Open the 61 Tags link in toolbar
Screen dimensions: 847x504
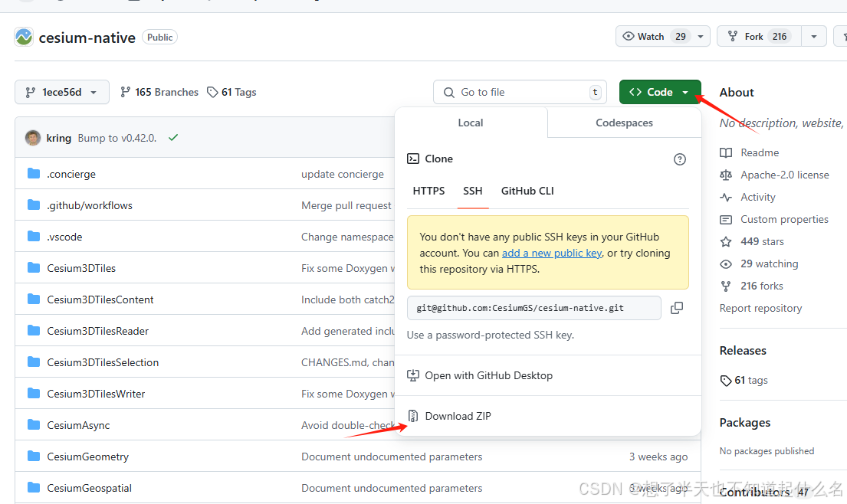pos(231,92)
